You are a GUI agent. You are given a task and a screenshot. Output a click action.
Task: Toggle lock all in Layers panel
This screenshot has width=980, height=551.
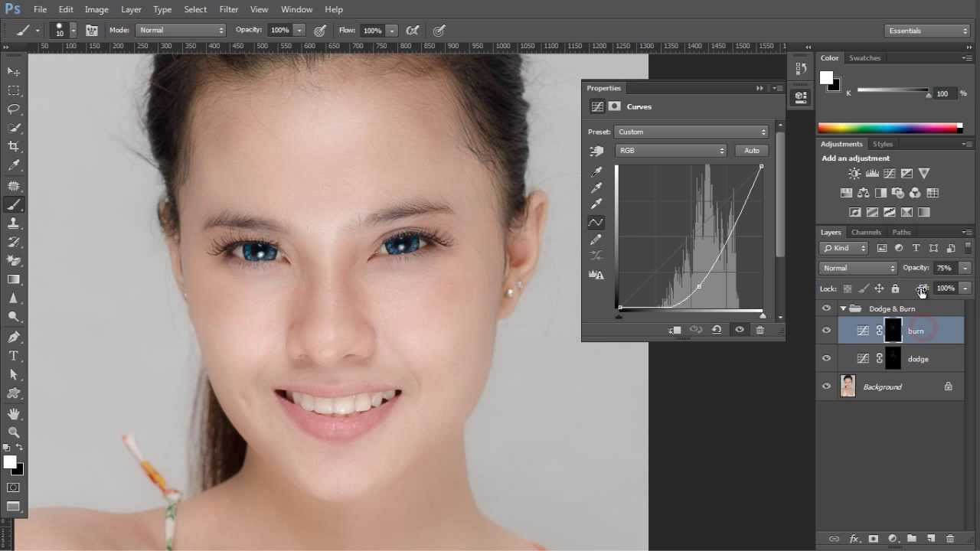[x=895, y=289]
